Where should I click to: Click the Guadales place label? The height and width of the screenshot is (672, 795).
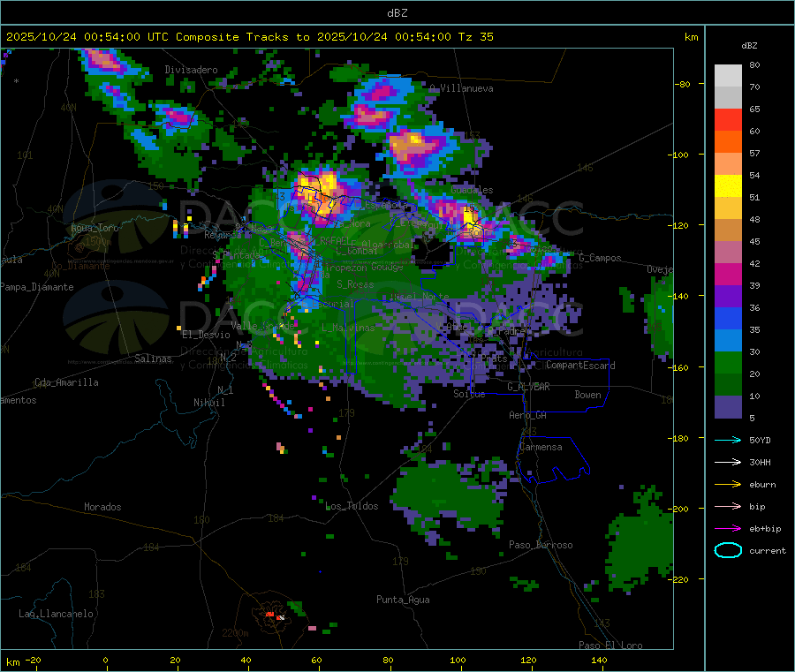tap(472, 190)
